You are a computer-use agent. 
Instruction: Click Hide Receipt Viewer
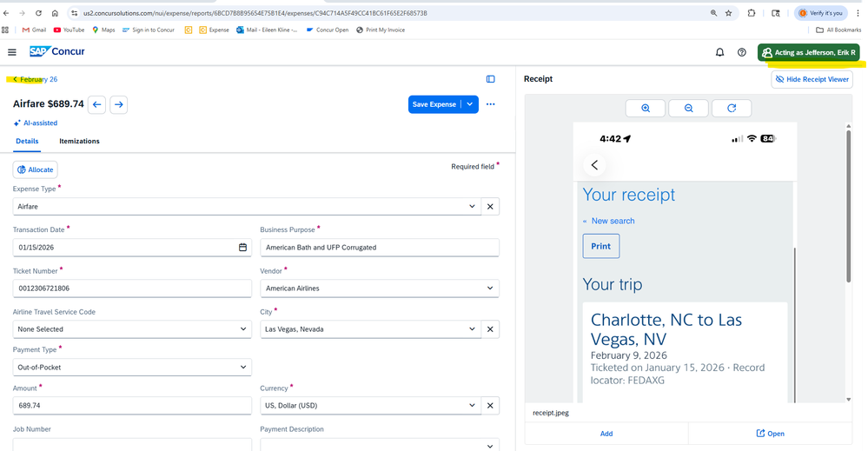tap(812, 79)
